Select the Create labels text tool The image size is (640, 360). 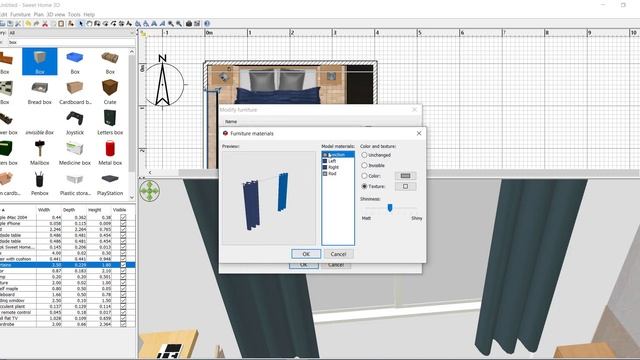coord(129,24)
